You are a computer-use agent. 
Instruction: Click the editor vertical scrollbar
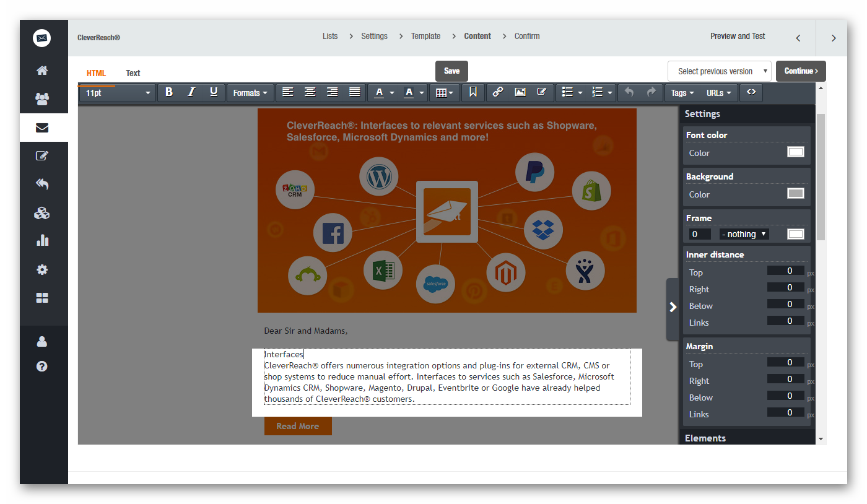coord(821,176)
